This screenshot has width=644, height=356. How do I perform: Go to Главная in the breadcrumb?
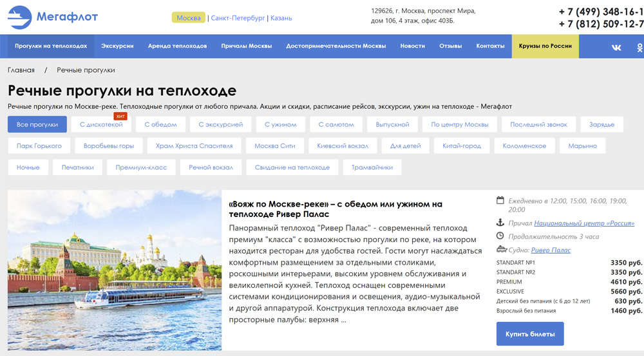click(x=21, y=70)
